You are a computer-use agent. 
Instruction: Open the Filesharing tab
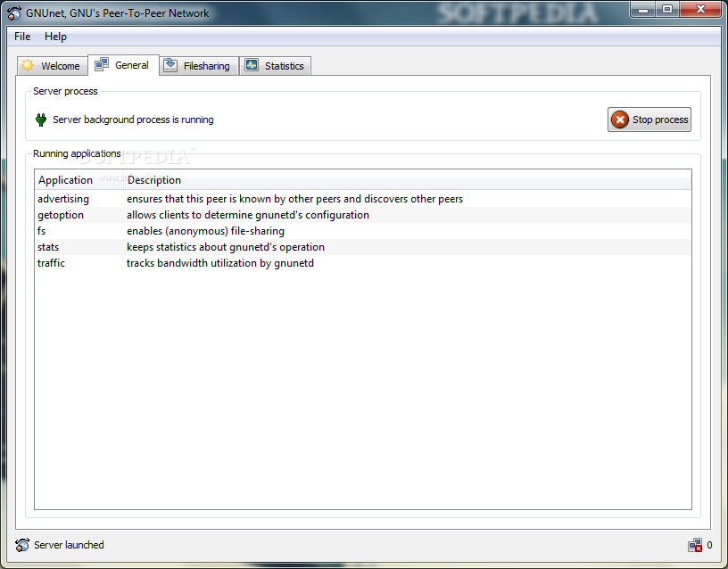(199, 66)
